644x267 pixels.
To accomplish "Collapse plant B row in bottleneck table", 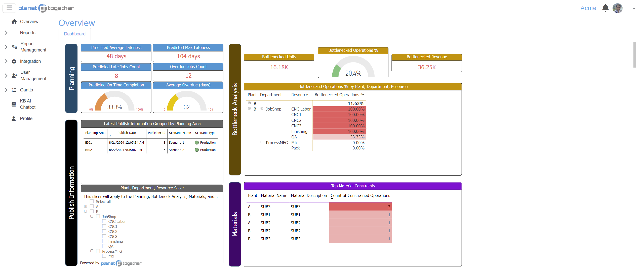I will click(x=249, y=109).
